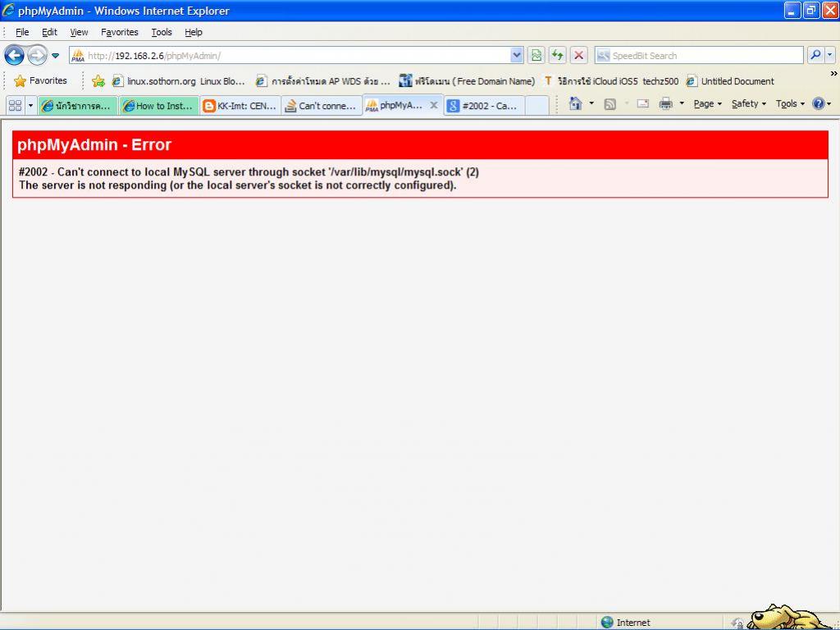Switch to the How to Inst… tab
840x630 pixels.
158,106
